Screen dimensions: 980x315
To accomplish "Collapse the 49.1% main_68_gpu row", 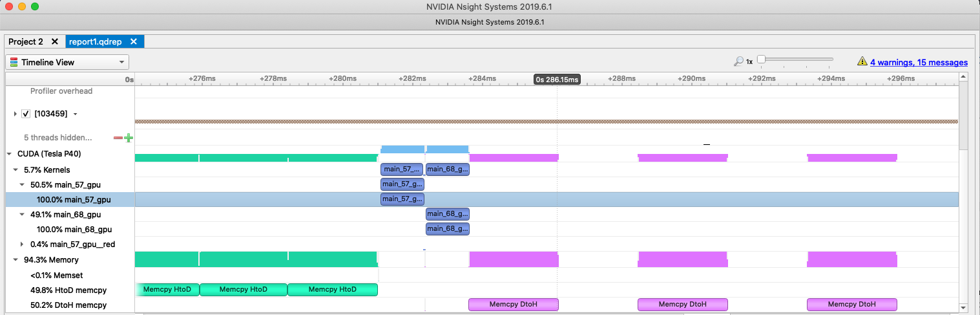I will (x=22, y=215).
